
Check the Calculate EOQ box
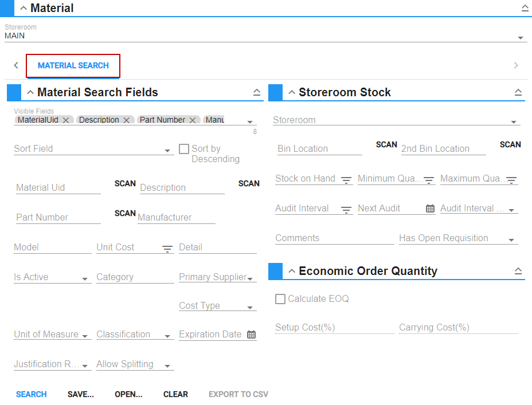point(280,299)
